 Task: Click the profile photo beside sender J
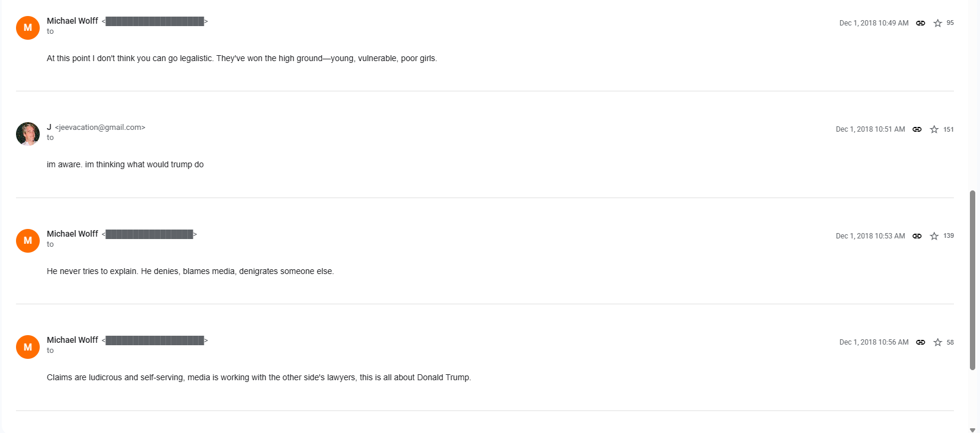pos(28,134)
